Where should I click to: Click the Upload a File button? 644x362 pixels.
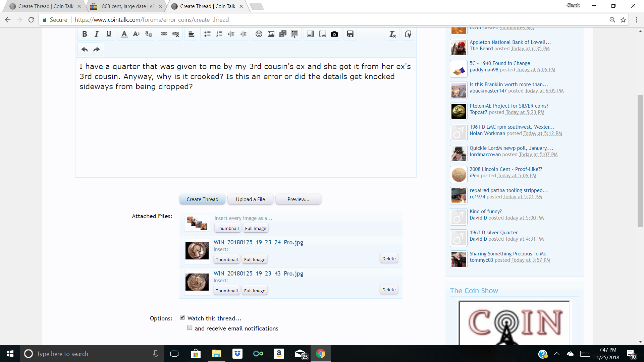[250, 199]
